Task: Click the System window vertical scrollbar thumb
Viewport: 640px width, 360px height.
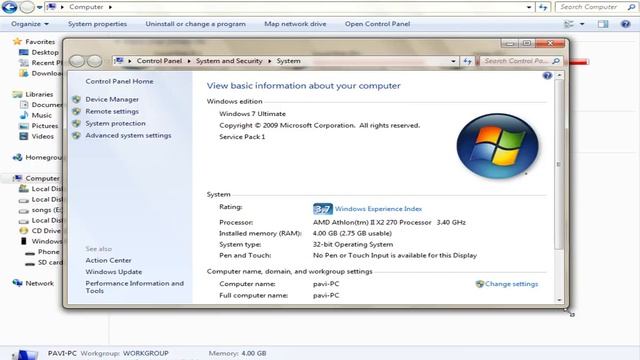Action: [559, 164]
